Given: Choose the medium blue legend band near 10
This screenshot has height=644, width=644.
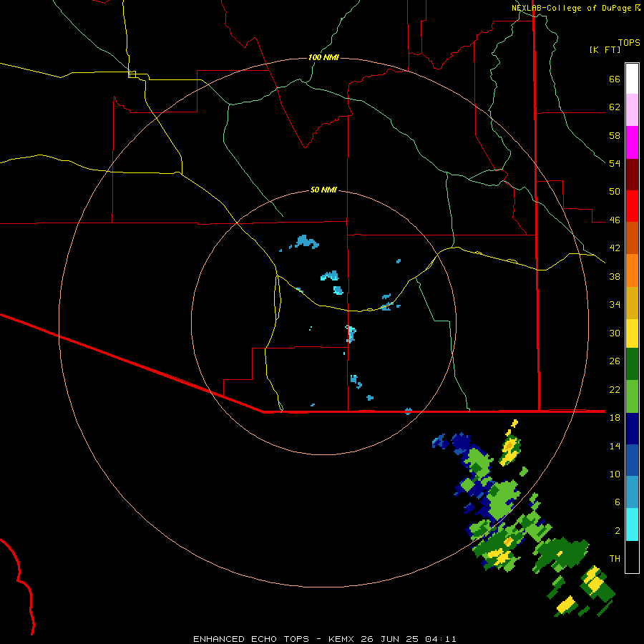Looking at the screenshot, I should [x=632, y=460].
